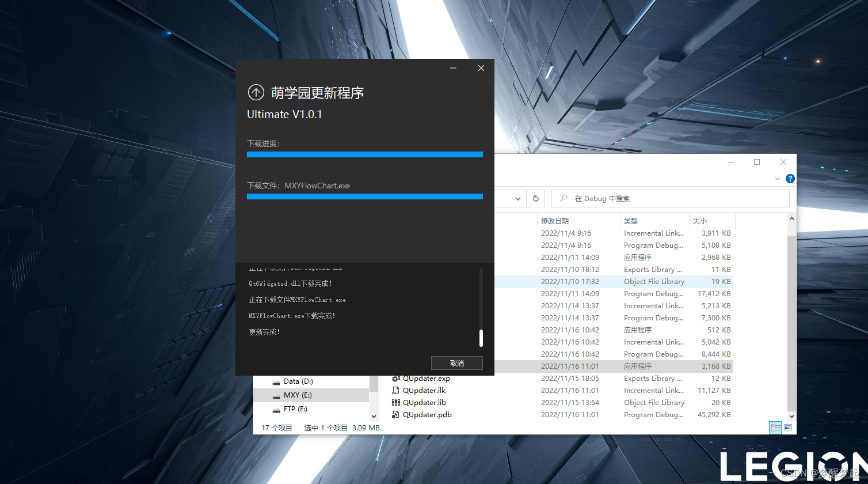Screen dimensions: 868x484
Task: Click the MXY (E:) drive icon
Action: click(276, 395)
